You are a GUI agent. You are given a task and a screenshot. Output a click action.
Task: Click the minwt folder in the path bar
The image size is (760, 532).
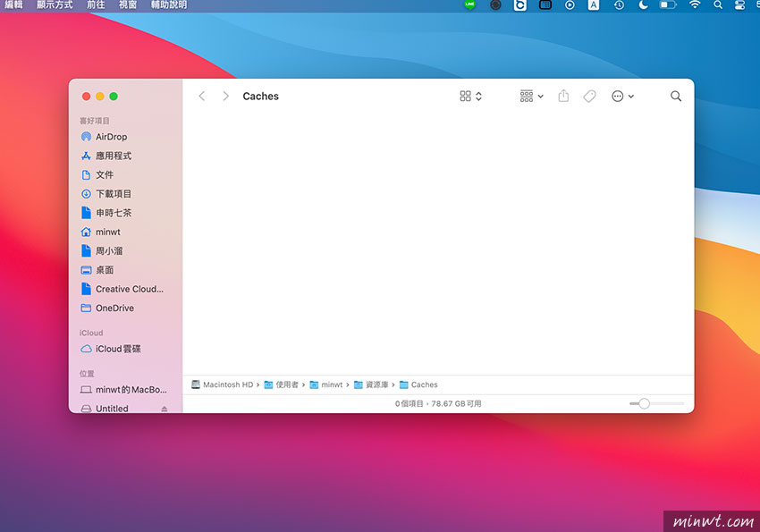click(x=326, y=384)
